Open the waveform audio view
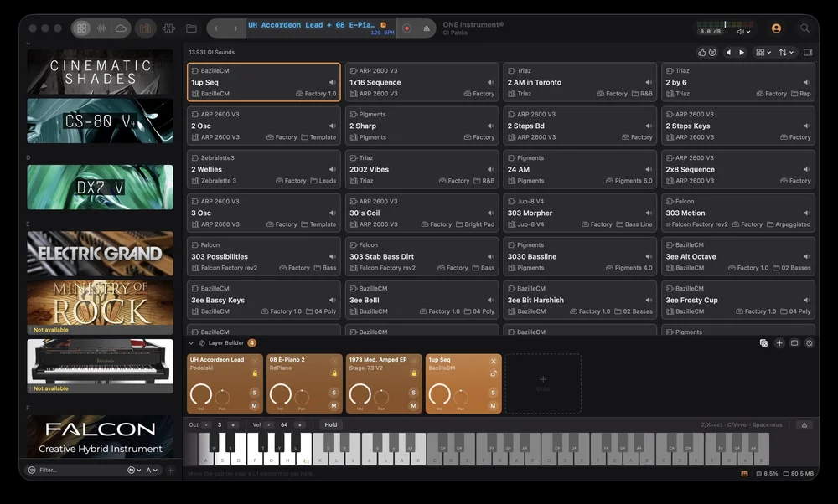 point(101,28)
